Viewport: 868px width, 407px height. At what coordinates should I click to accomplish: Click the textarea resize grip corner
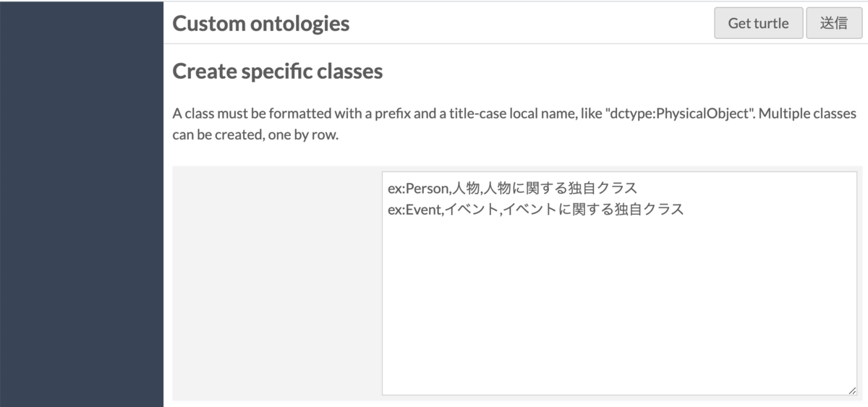(851, 390)
